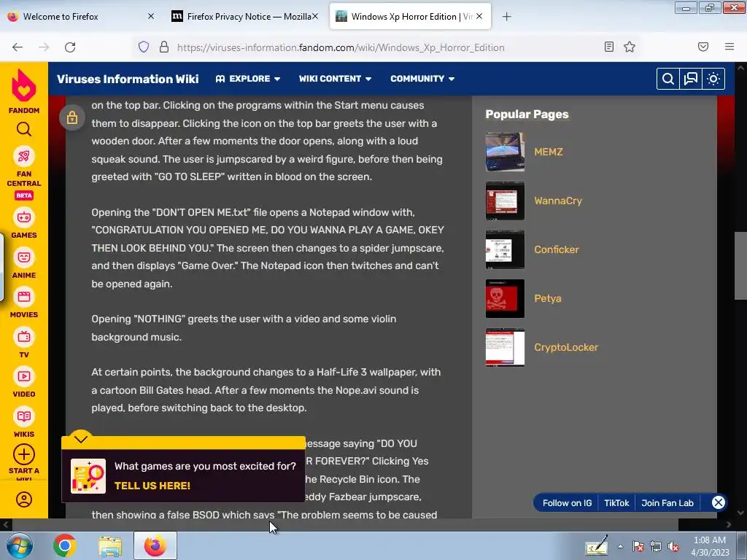Open the WannaCry page link
Viewport: 747px width, 560px height.
coord(558,201)
